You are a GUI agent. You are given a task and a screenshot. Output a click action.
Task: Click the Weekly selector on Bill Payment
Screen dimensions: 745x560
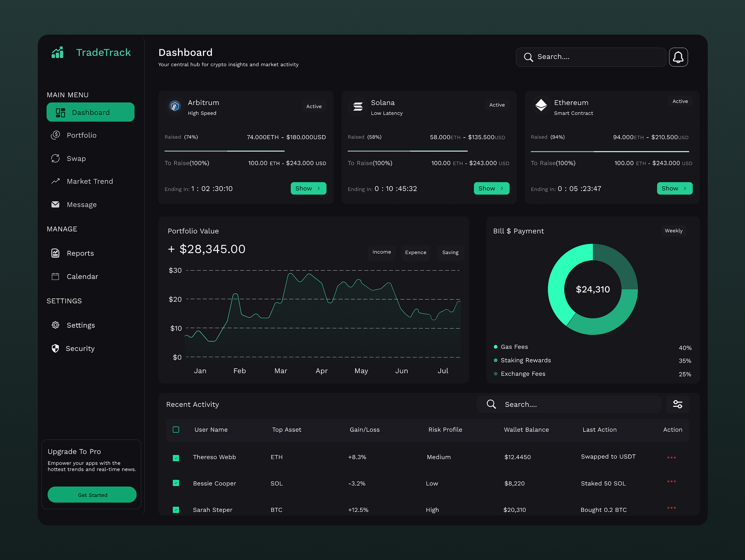coord(674,231)
